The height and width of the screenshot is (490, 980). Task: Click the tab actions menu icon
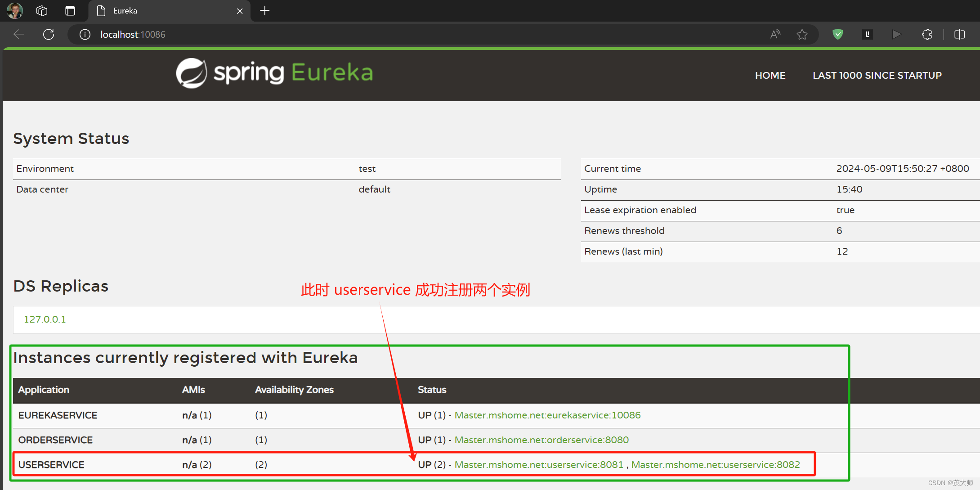click(70, 10)
